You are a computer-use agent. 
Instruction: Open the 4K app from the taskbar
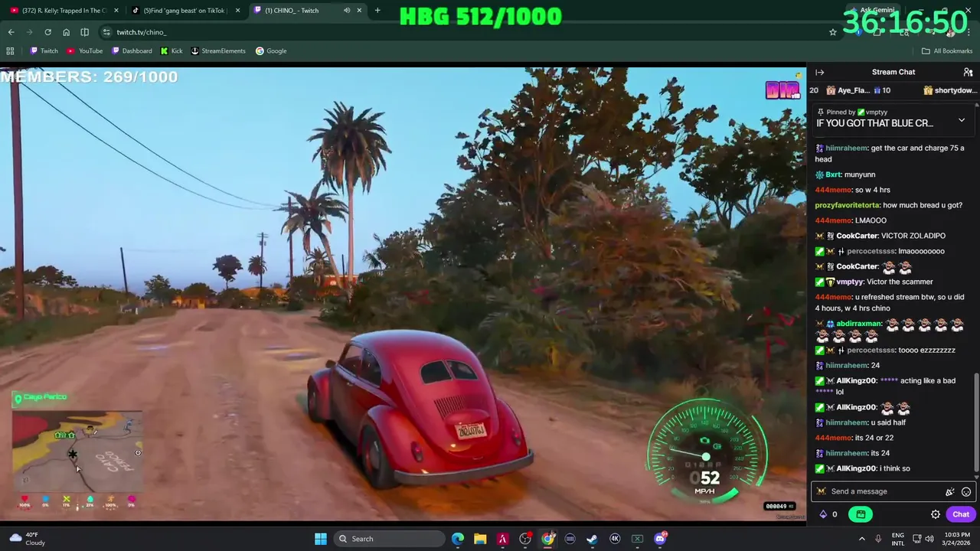pyautogui.click(x=615, y=539)
